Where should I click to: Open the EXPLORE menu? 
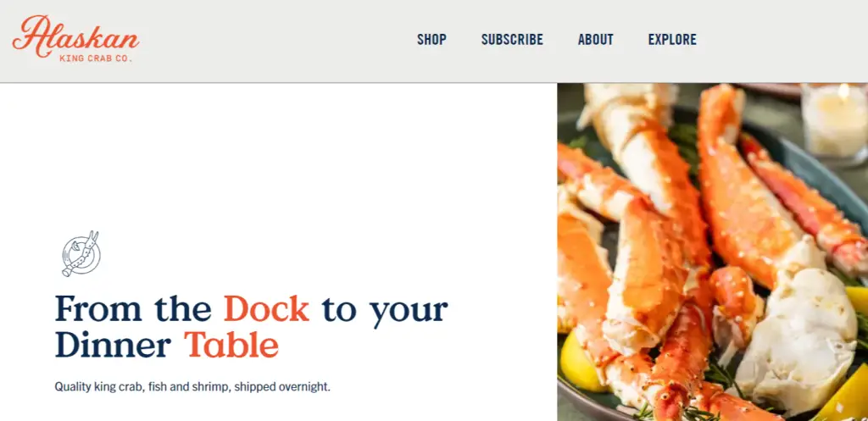click(672, 40)
